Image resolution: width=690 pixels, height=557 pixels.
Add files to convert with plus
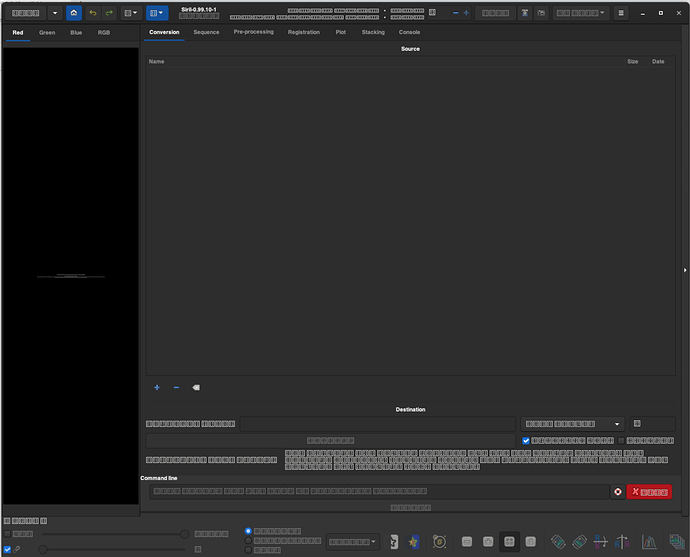[x=157, y=388]
